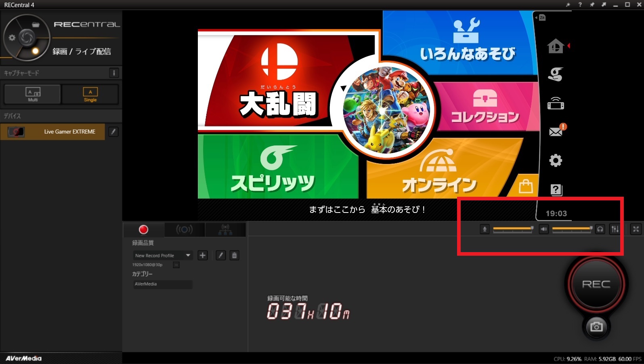Screen dimensions: 644x364
Task: Toggle headphone monitoring
Action: [x=600, y=229]
